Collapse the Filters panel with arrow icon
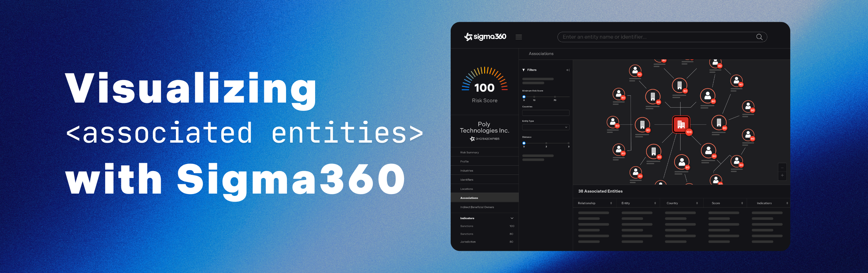Screen dimensions: 868x273 [568, 70]
